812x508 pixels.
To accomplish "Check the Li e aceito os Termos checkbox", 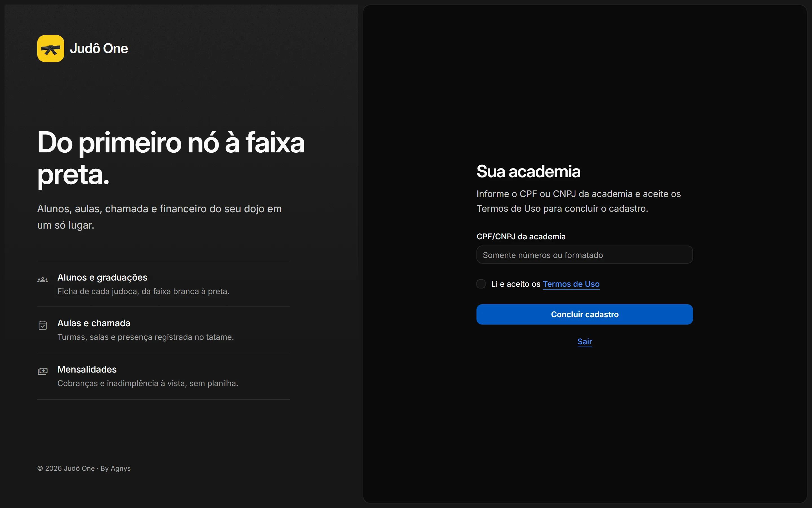I will (481, 284).
